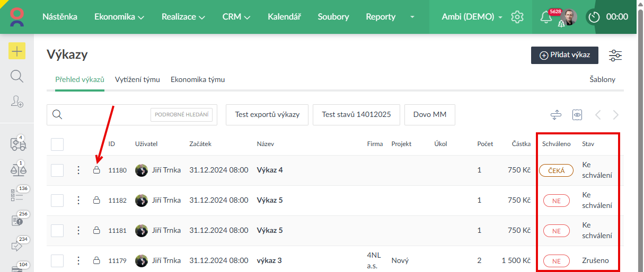Check the select-all header checkbox
This screenshot has width=644, height=272.
tap(57, 144)
